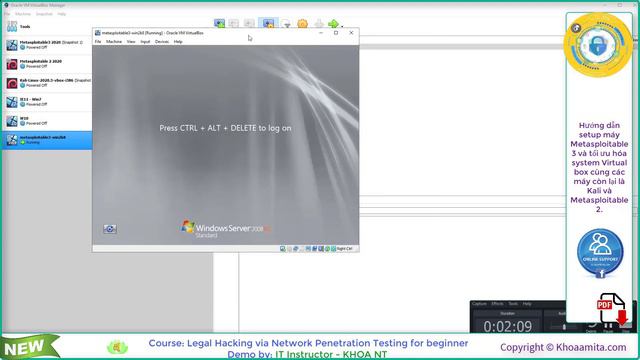Image resolution: width=640 pixels, height=360 pixels.
Task: Click the Delete snapshot icon in Manager toolbar
Action: pos(233,23)
